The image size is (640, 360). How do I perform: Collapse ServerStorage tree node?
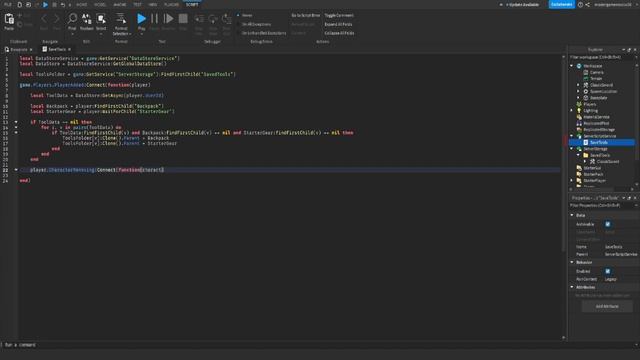pos(572,149)
